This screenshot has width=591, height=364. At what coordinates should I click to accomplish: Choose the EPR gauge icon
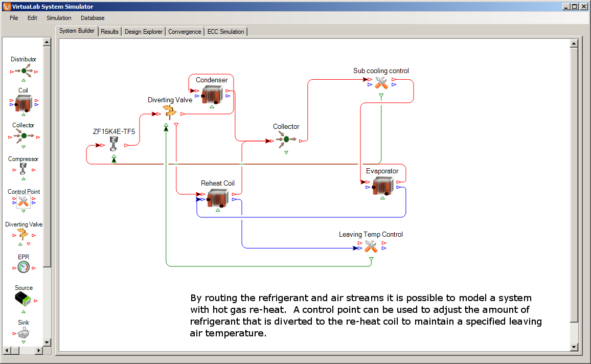point(24,266)
